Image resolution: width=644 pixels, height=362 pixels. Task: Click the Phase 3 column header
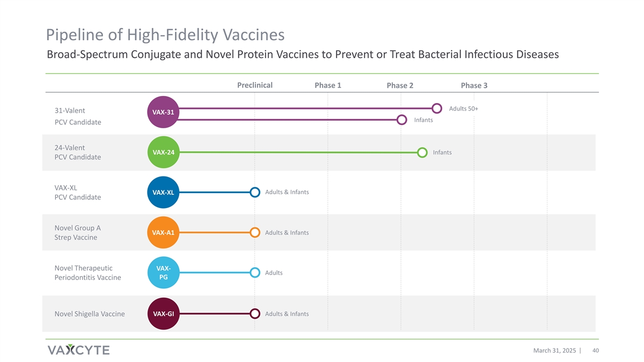[x=474, y=86]
